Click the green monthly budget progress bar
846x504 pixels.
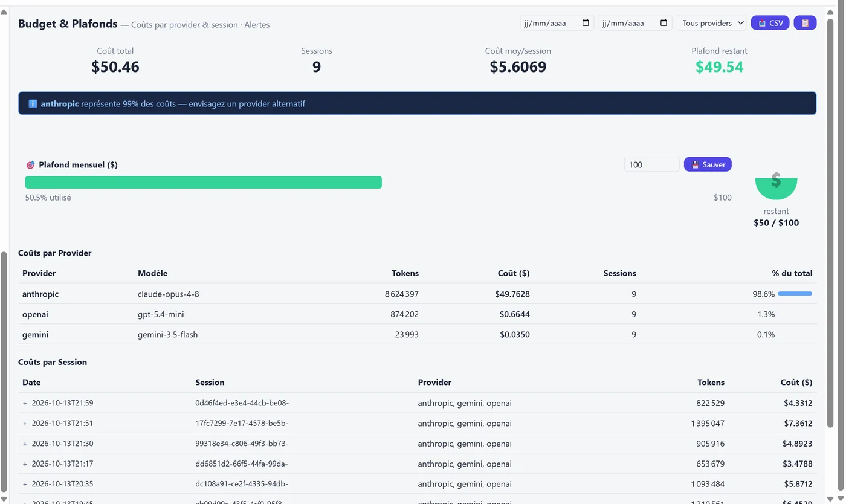[x=203, y=182]
